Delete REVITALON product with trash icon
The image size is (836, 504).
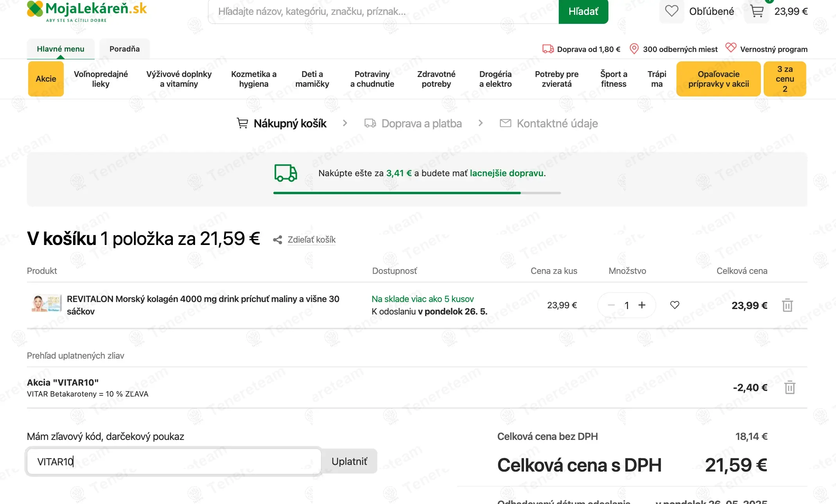pyautogui.click(x=787, y=305)
